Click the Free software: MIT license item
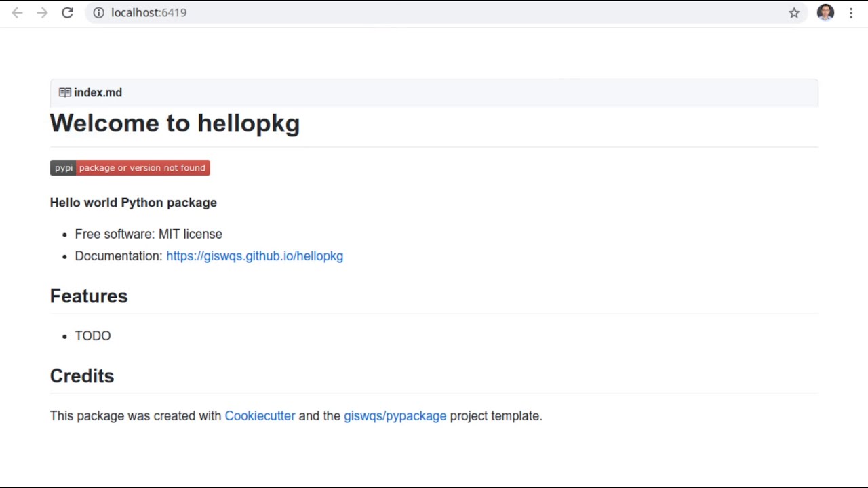 coord(149,235)
